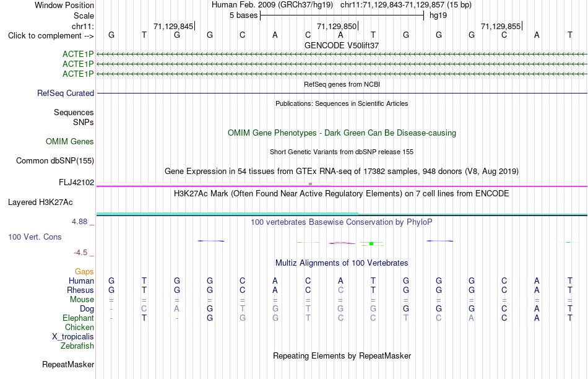The height and width of the screenshot is (379, 588).
Task: Click the bright green PhyloP conservation mark
Action: click(371, 244)
